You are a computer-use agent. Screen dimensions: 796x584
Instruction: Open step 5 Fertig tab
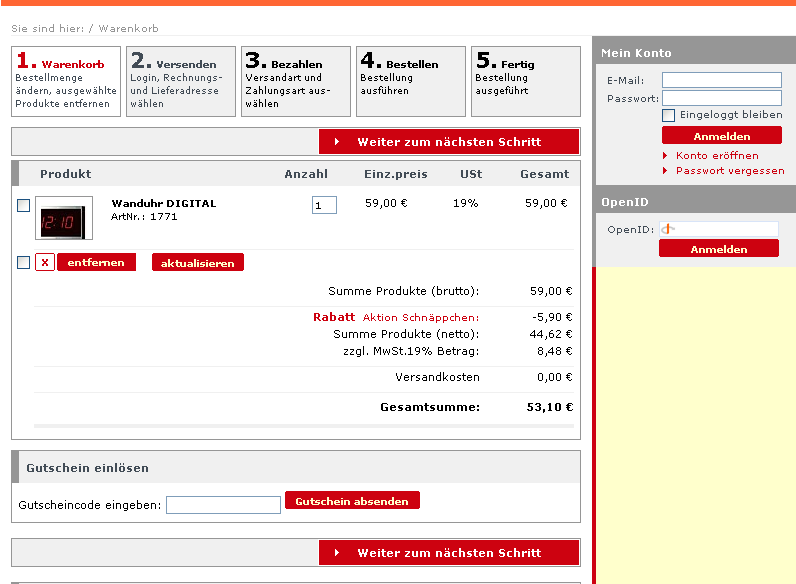pyautogui.click(x=526, y=81)
